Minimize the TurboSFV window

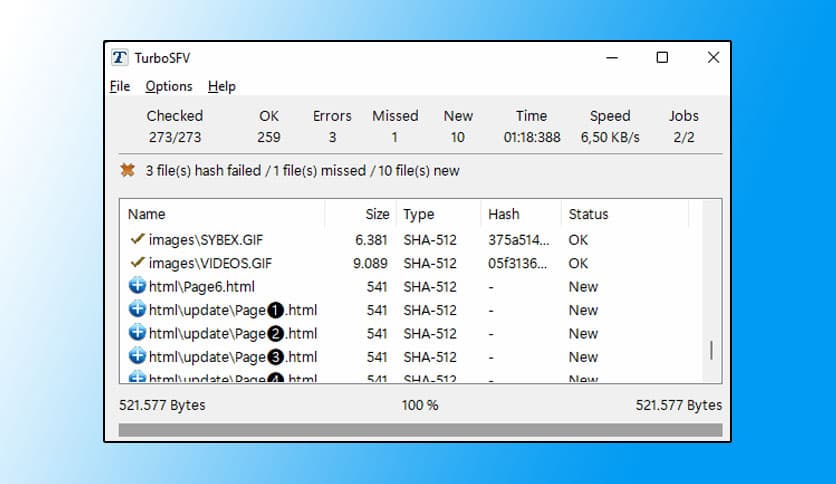612,58
